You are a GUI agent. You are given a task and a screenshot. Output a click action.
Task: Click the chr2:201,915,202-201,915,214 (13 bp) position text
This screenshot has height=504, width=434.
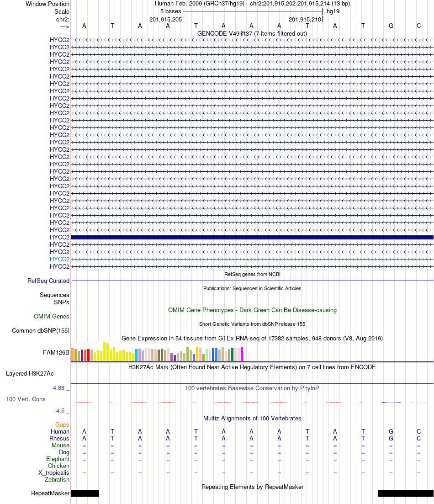tap(300, 4)
